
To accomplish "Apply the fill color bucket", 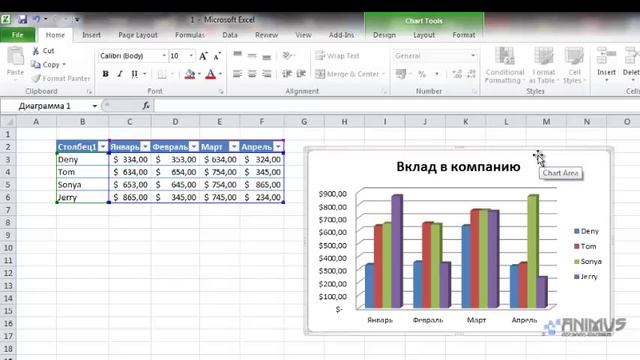I will tap(190, 74).
